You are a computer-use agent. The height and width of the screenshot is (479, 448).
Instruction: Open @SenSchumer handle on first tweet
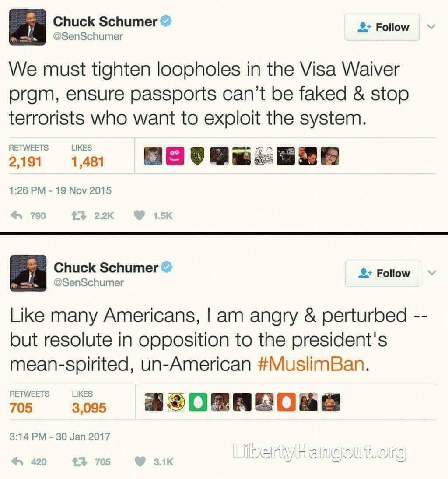88,36
